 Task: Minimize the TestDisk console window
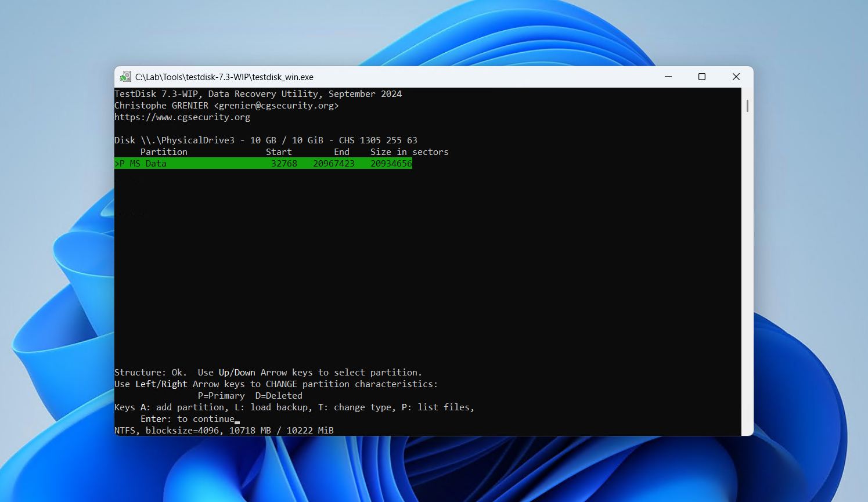668,77
